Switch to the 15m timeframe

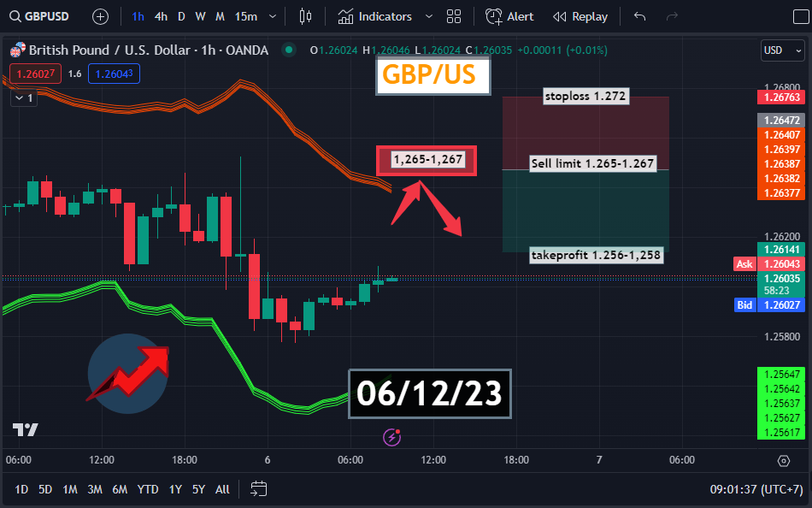(245, 16)
